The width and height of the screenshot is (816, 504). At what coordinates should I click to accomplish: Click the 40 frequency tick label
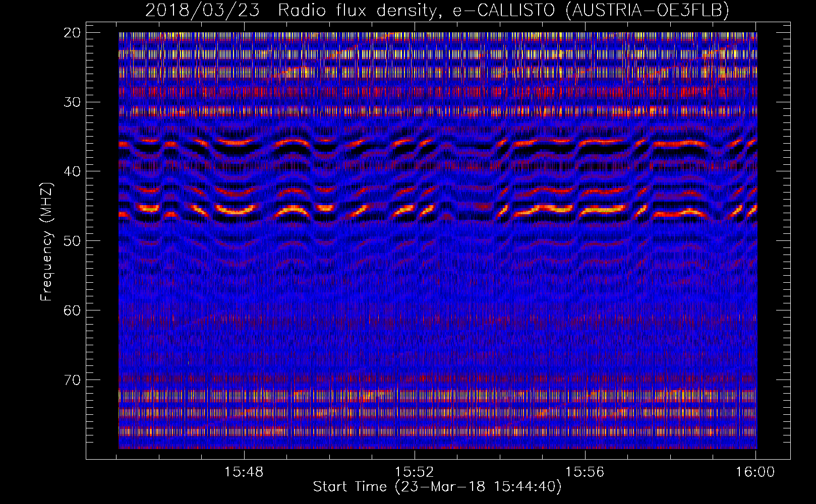[73, 171]
